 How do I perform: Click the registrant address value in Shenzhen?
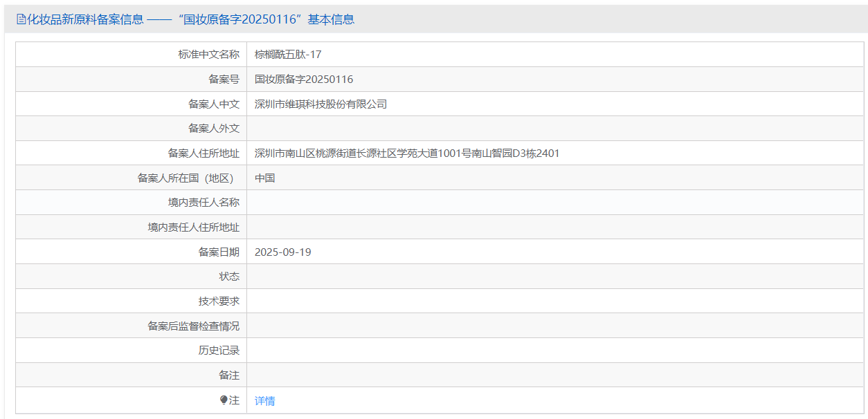407,153
